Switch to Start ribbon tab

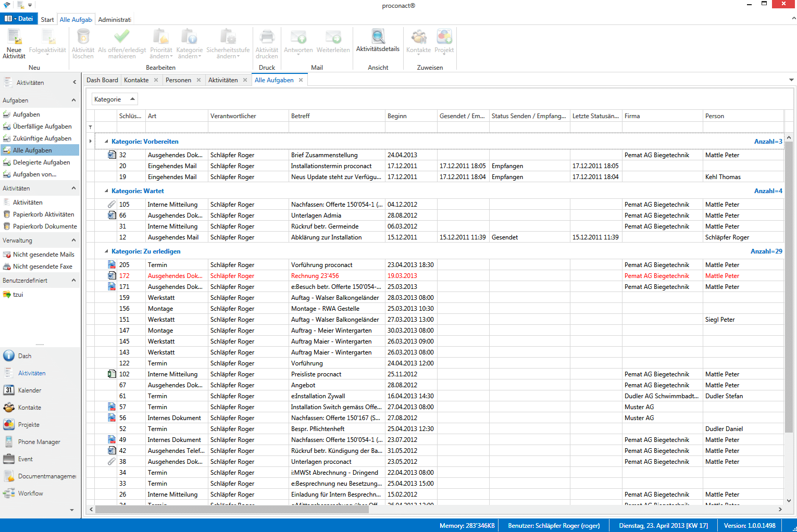(x=47, y=20)
